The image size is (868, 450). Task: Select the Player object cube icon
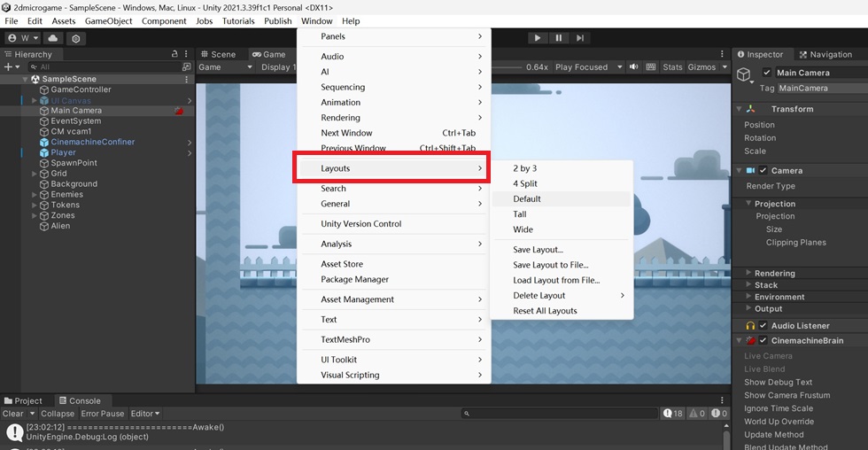pos(44,152)
